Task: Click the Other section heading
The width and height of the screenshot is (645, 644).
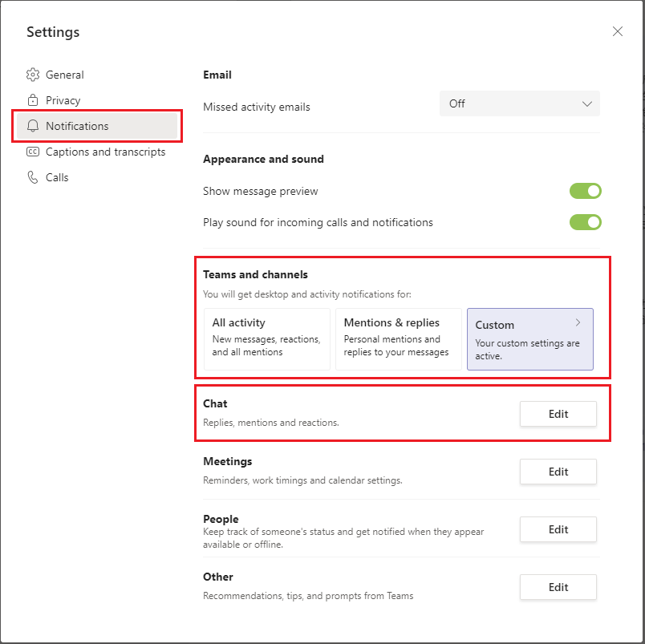Action: click(217, 577)
